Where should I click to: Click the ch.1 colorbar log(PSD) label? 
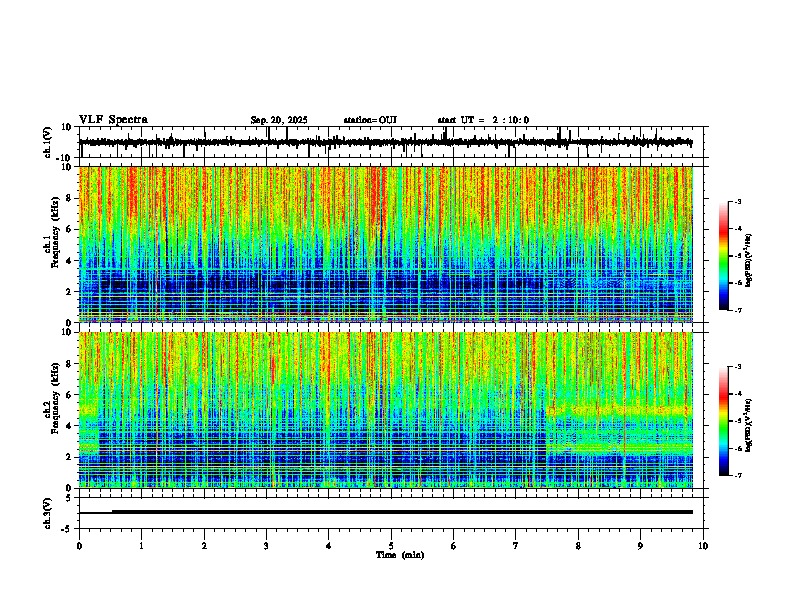tap(748, 260)
